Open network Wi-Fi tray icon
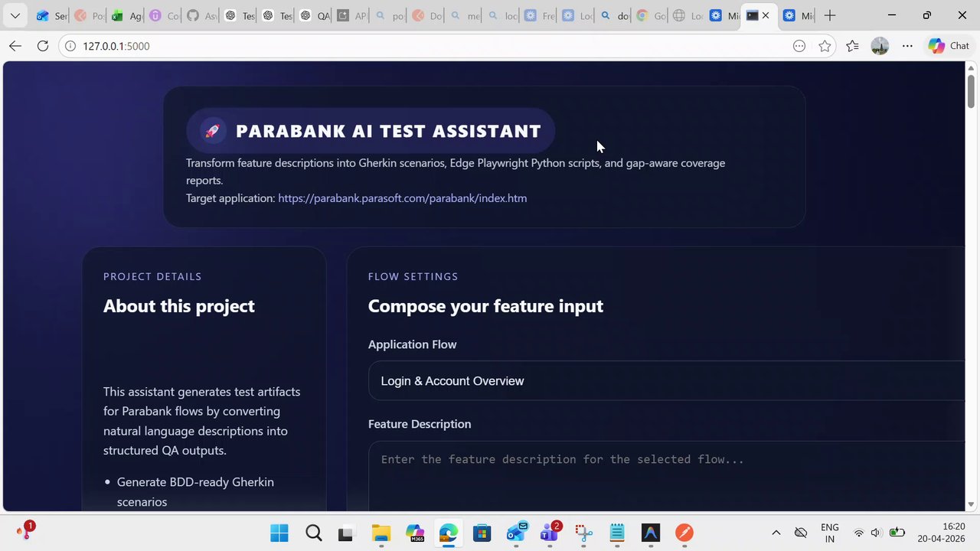The image size is (980, 551). click(x=859, y=533)
